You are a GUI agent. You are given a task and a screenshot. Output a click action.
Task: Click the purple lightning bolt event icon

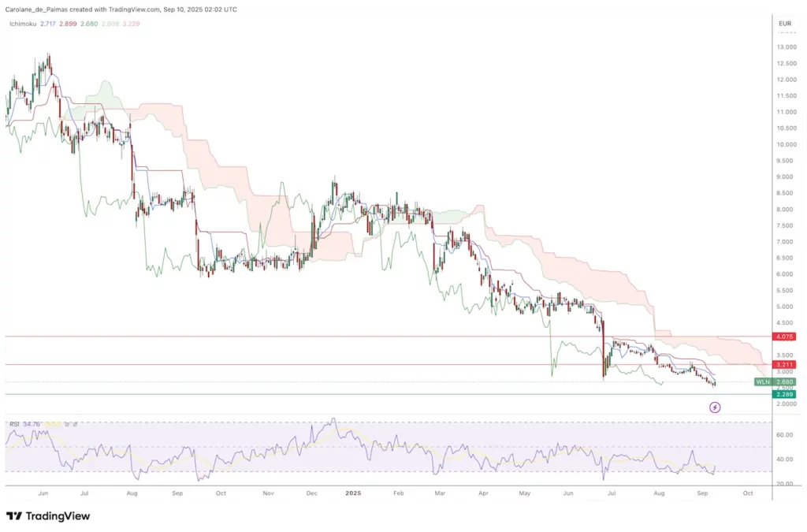tap(715, 407)
